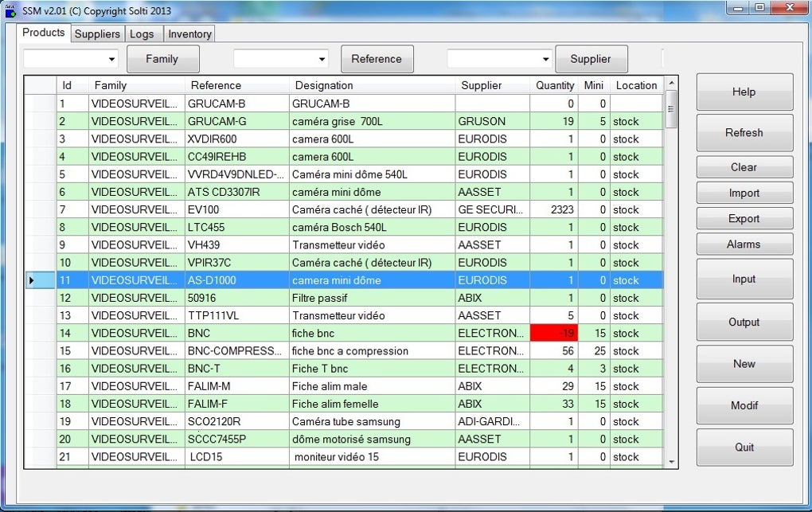Click the red quantity cell -19
The width and height of the screenshot is (812, 512).
coord(554,333)
